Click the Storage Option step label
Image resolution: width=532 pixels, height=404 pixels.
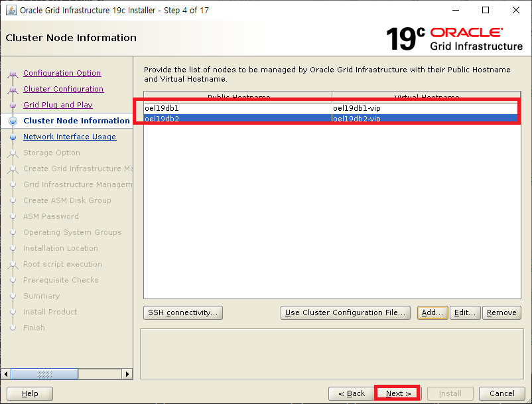click(52, 153)
